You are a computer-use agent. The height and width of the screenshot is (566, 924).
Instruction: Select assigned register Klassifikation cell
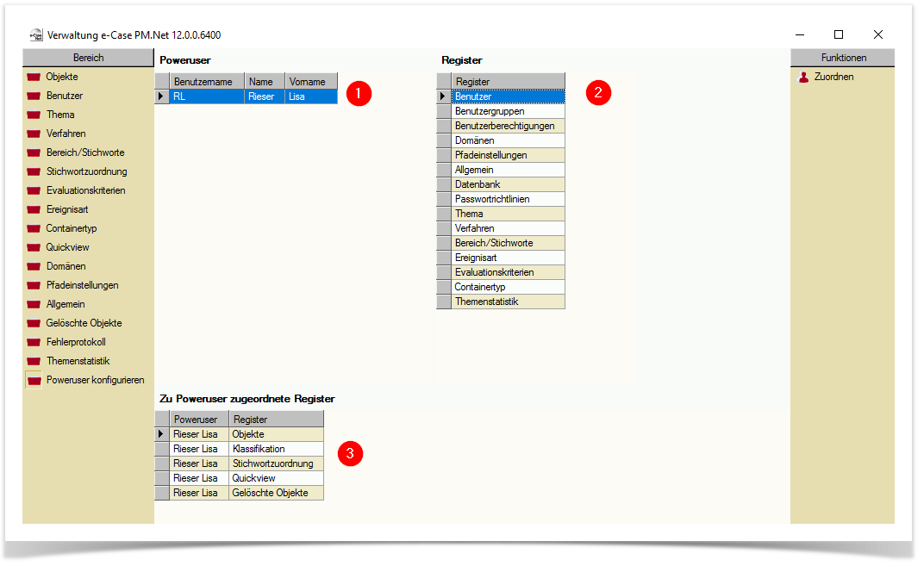[x=276, y=449]
